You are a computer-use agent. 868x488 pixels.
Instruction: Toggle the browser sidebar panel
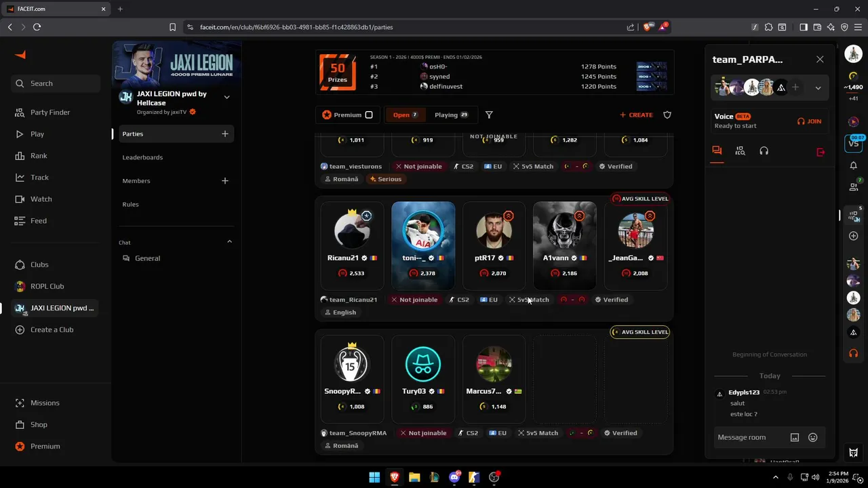click(x=804, y=27)
